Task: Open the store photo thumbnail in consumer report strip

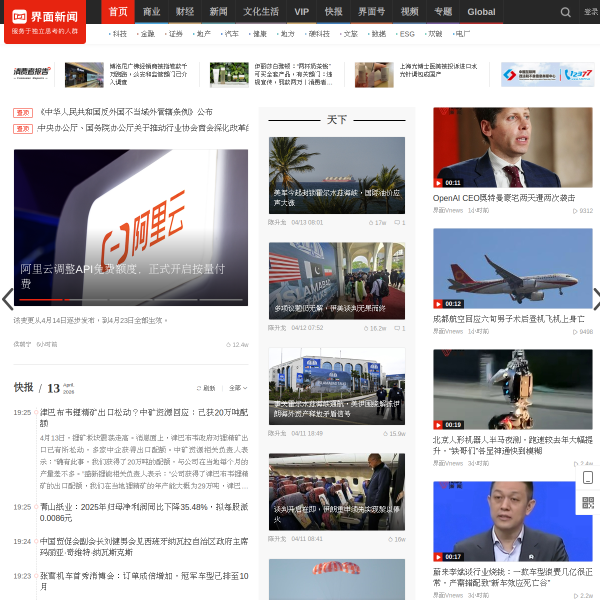Action: (84, 75)
